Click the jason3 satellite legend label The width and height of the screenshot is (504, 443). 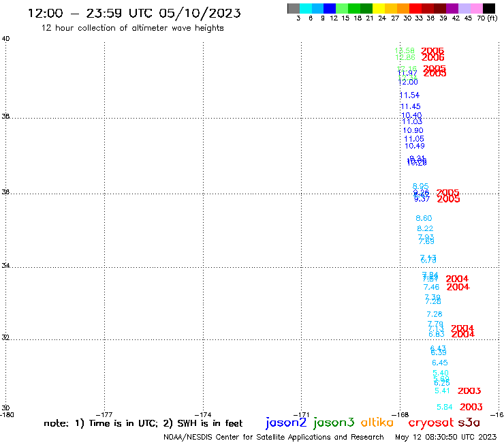[x=334, y=423]
